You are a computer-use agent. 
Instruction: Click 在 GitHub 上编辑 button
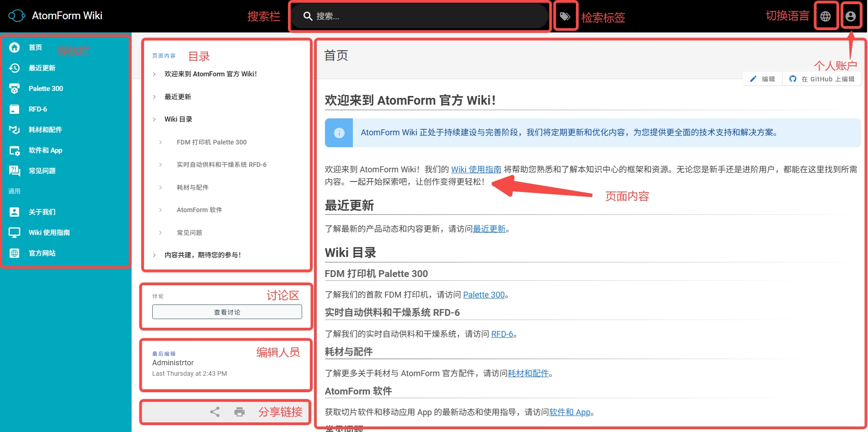click(822, 79)
